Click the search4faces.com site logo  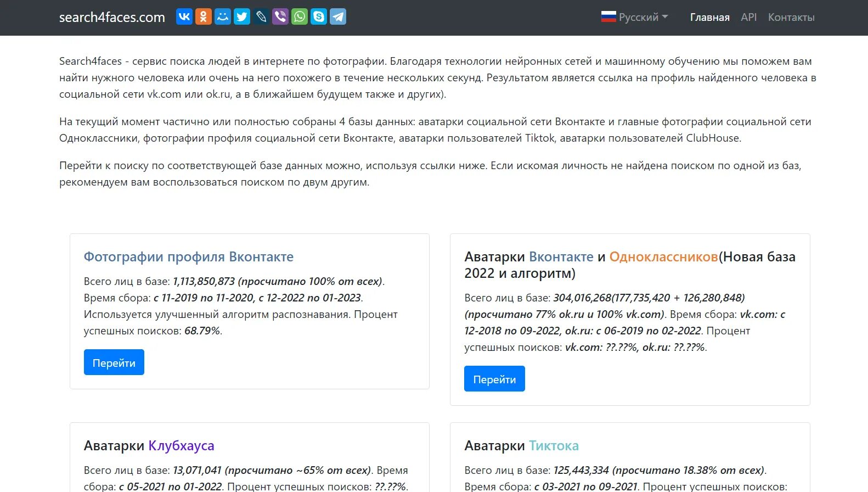click(x=112, y=17)
